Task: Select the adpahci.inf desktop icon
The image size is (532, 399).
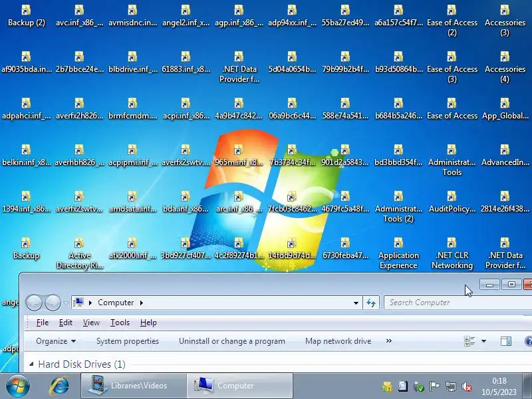Action: pyautogui.click(x=26, y=109)
